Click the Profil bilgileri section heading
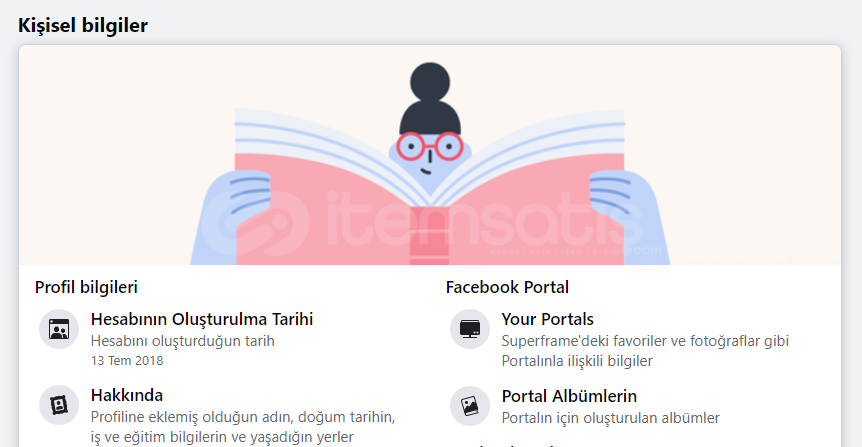 86,287
